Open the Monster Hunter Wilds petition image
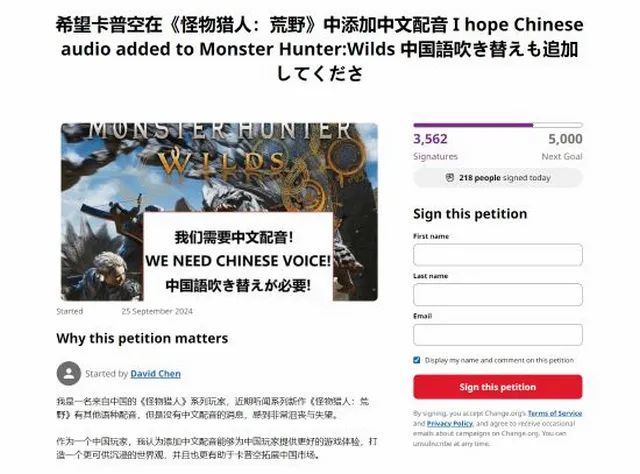 (x=219, y=212)
